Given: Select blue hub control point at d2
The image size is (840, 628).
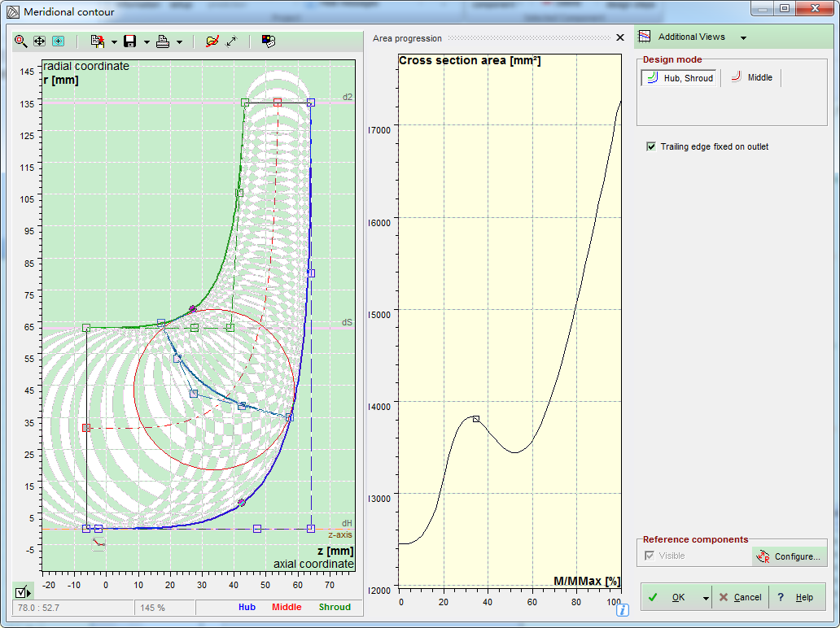Looking at the screenshot, I should 311,102.
